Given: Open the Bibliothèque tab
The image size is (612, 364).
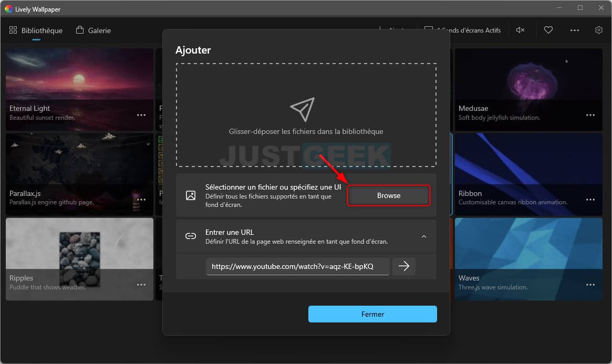Looking at the screenshot, I should click(36, 30).
